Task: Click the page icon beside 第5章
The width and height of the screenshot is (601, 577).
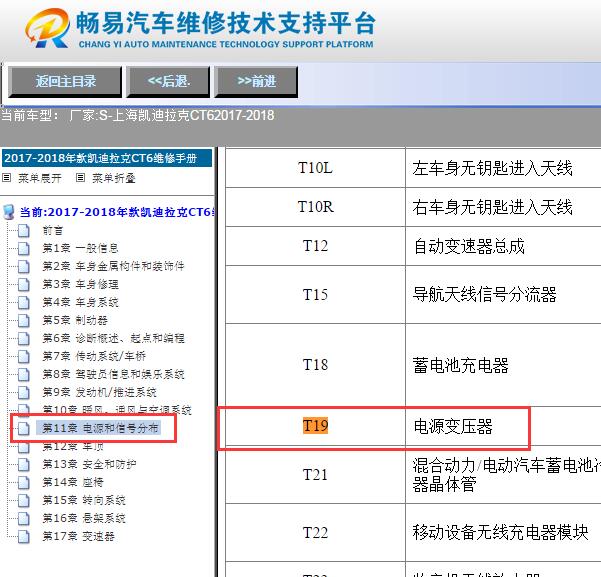Action: pyautogui.click(x=24, y=320)
